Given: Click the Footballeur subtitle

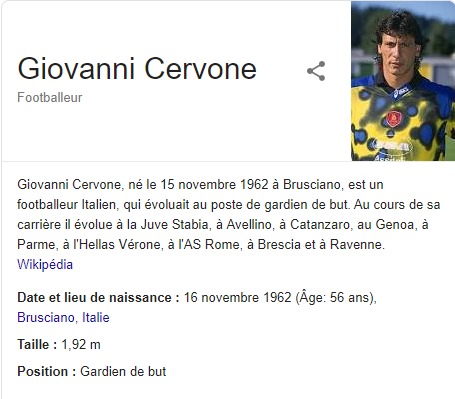Looking at the screenshot, I should coord(50,98).
